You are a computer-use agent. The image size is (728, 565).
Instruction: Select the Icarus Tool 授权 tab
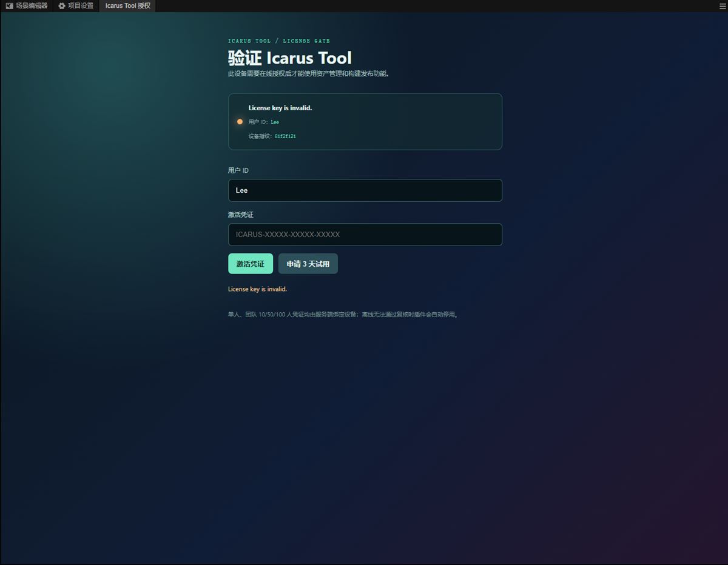click(127, 6)
